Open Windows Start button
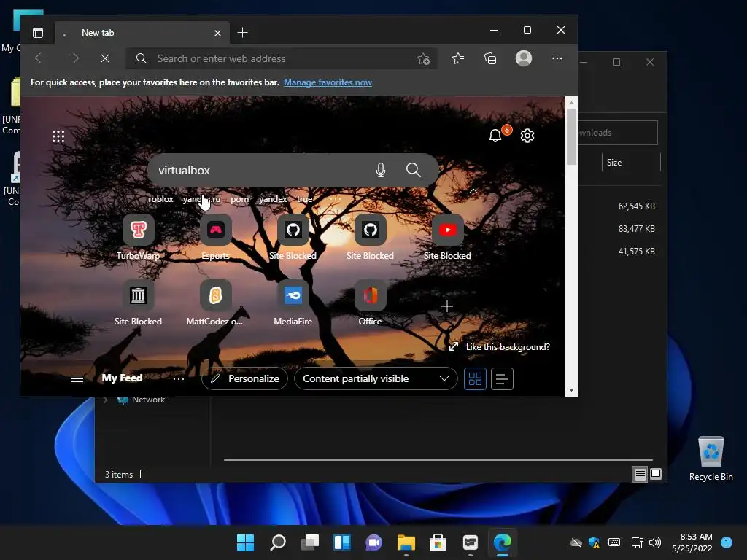747x560 pixels. tap(246, 542)
